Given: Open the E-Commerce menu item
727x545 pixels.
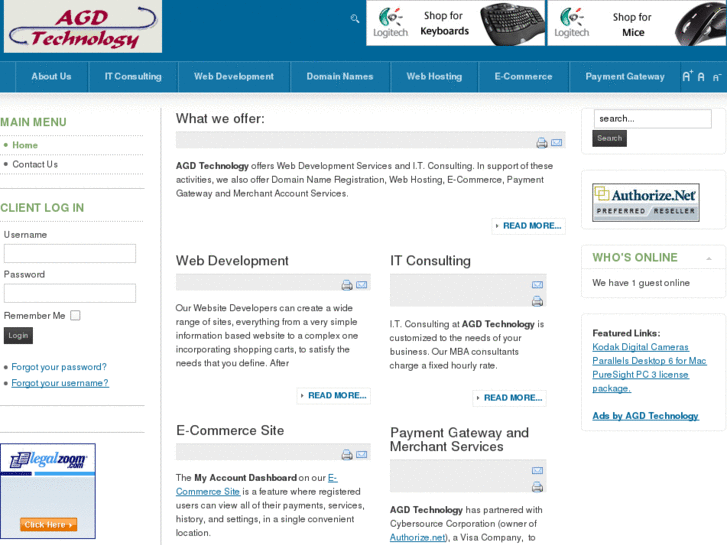Looking at the screenshot, I should coord(523,77).
